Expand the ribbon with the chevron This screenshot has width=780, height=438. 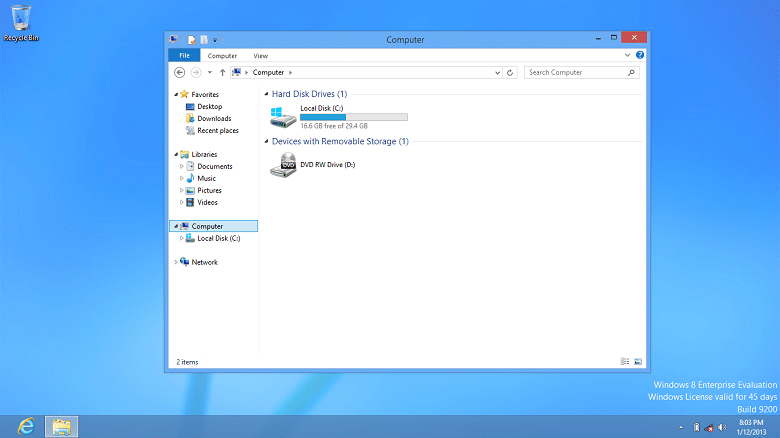[627, 55]
